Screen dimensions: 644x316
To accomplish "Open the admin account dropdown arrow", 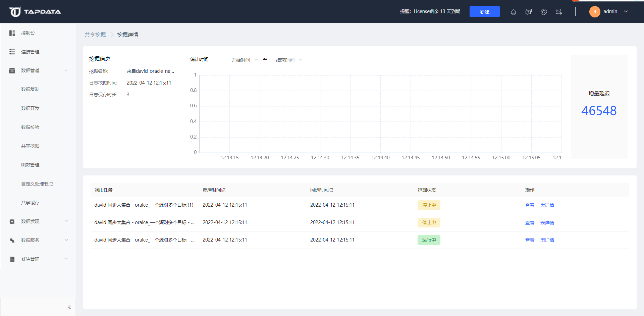I will [x=626, y=12].
